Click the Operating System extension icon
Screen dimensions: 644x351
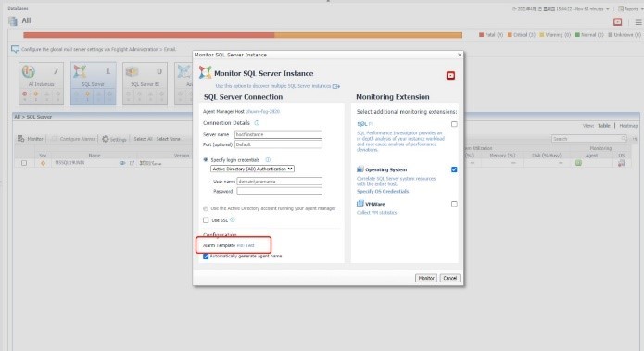360,169
